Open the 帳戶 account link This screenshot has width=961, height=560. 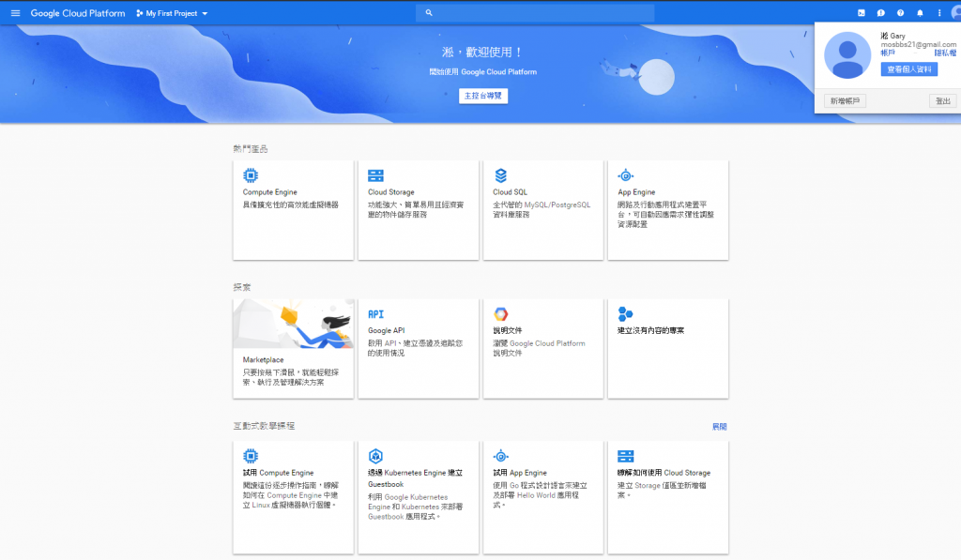(x=888, y=53)
